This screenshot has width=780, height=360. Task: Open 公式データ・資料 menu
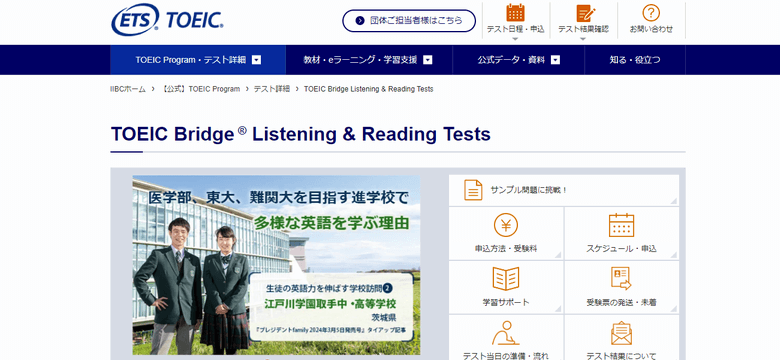(519, 60)
